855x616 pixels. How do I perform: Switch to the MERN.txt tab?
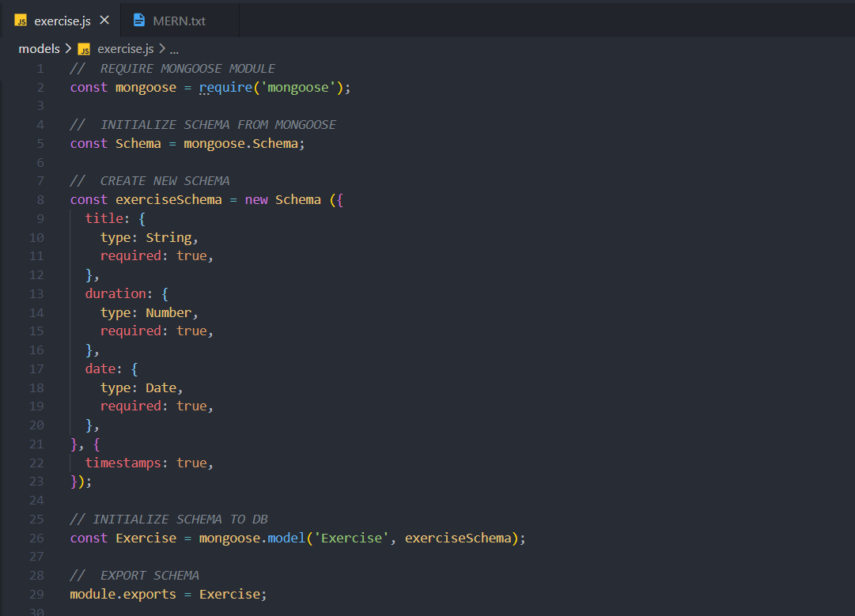179,20
